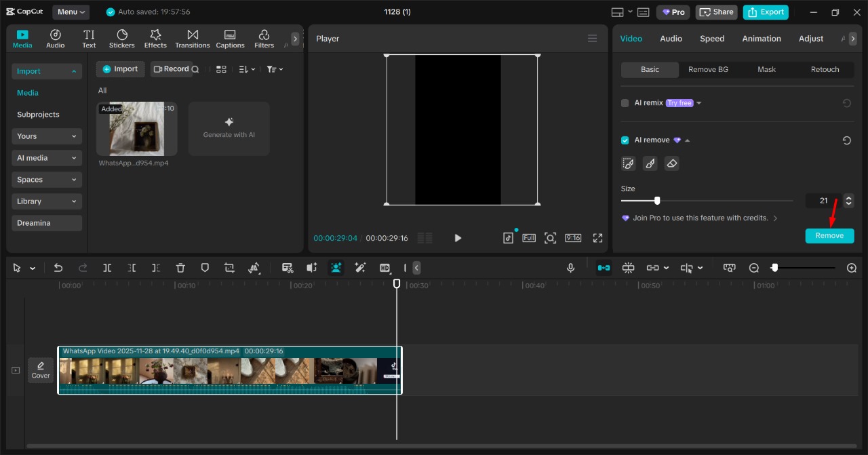Uncheck the AI remove checkbox
868x455 pixels.
click(625, 140)
